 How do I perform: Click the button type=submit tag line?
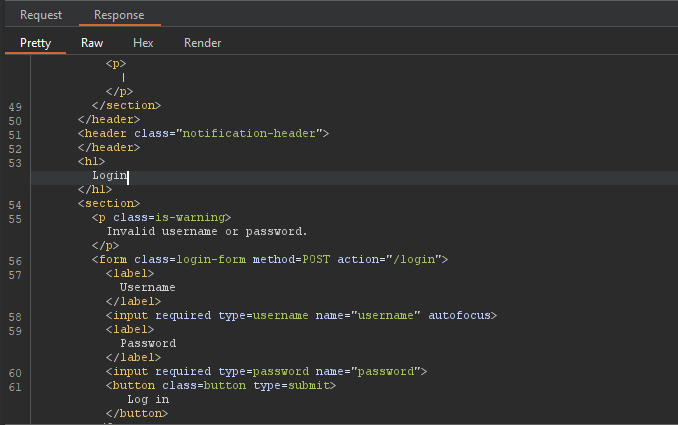point(220,385)
